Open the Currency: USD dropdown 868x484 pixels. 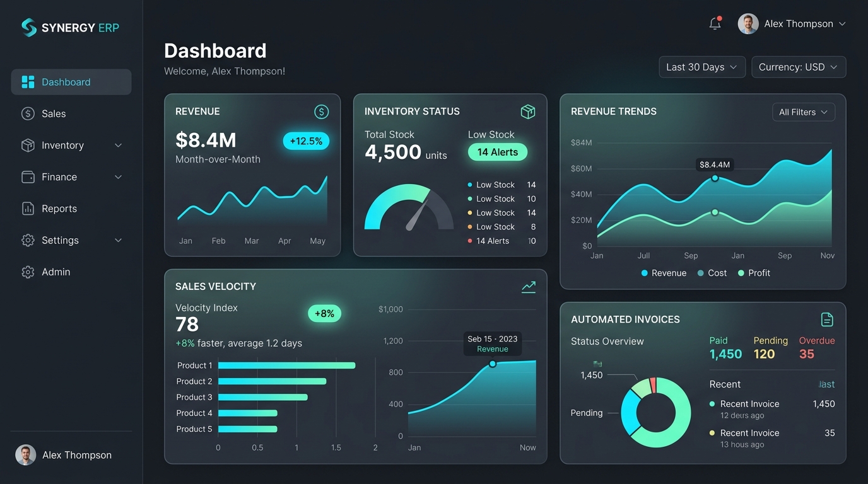tap(799, 67)
